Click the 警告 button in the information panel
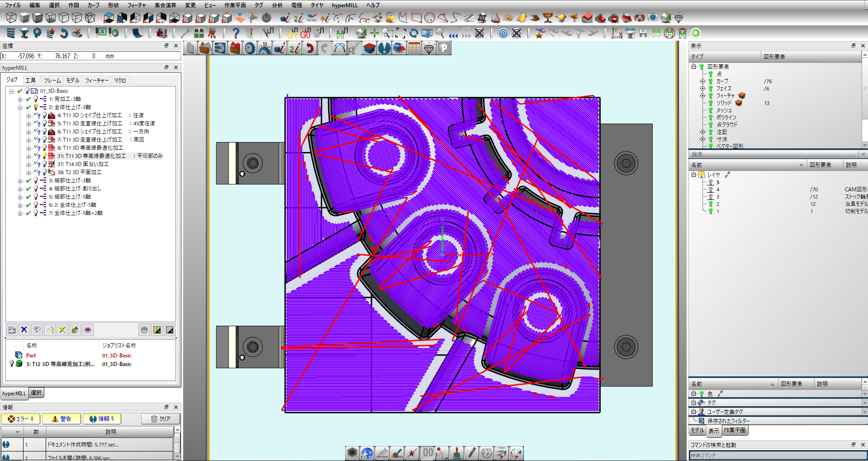Viewport: 868px width, 461px height. click(x=61, y=418)
